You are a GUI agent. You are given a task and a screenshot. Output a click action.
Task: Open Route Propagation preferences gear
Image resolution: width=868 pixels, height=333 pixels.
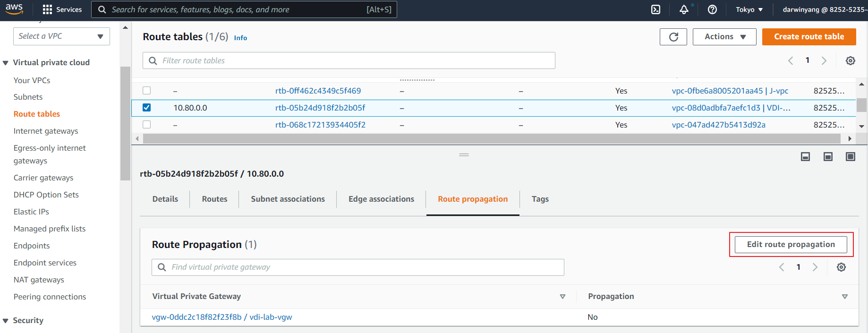click(x=841, y=267)
